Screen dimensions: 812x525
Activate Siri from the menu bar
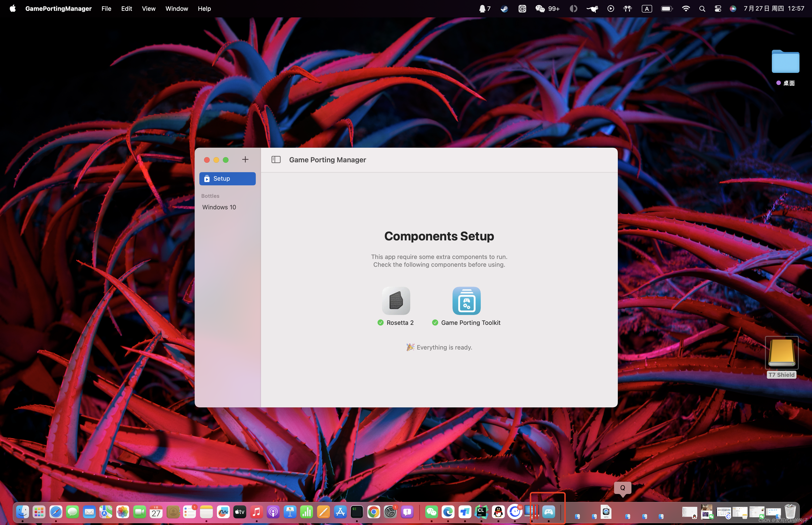coord(733,8)
